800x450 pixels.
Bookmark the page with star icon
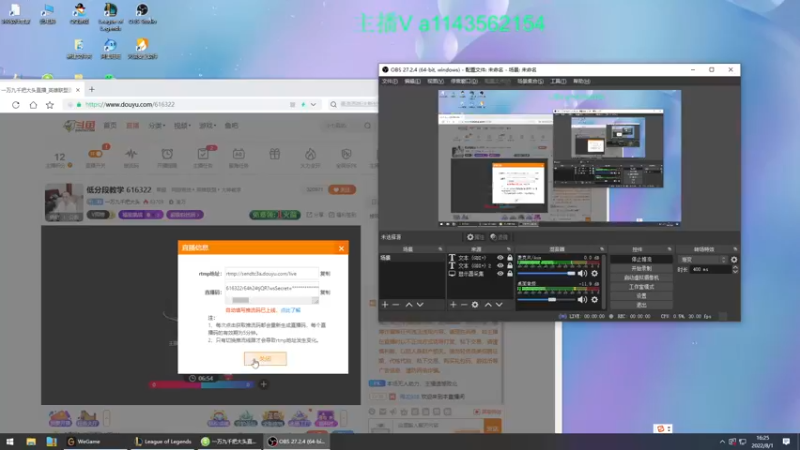(x=49, y=105)
